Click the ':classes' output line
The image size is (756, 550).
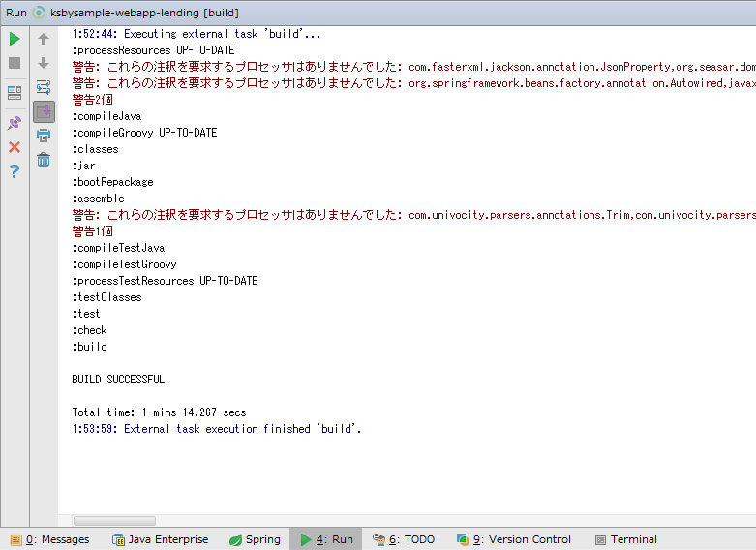(96, 149)
